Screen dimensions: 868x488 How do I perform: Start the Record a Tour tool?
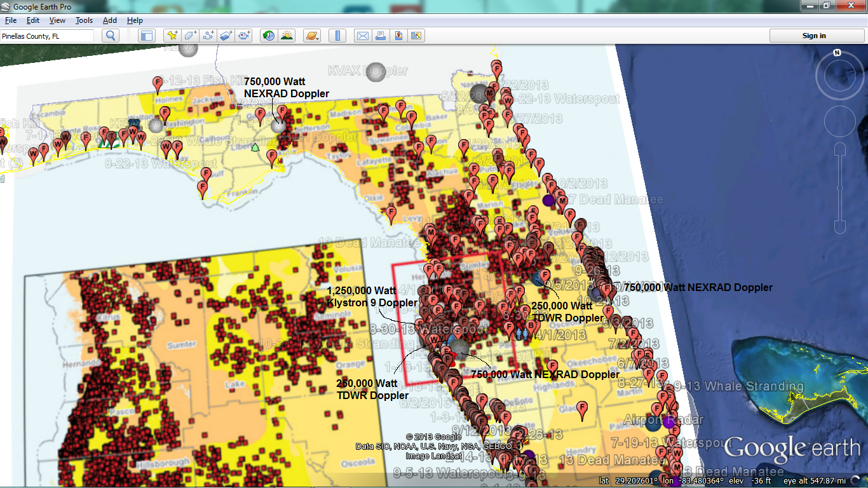[x=244, y=36]
